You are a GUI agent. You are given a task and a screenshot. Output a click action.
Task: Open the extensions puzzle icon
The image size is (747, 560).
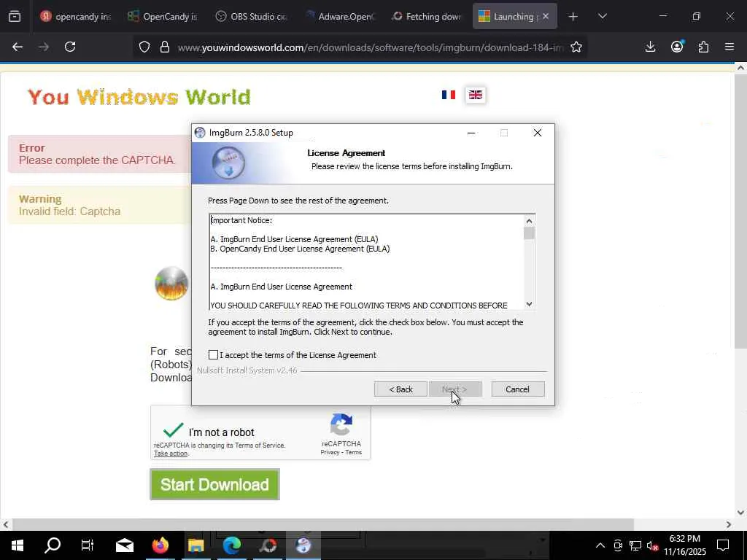click(703, 47)
